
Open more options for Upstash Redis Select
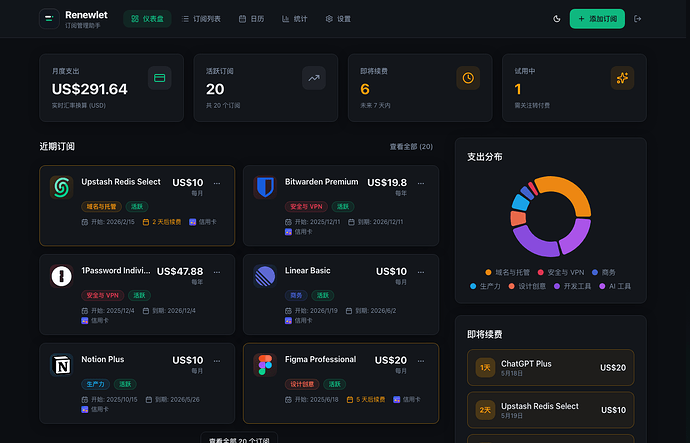click(217, 183)
